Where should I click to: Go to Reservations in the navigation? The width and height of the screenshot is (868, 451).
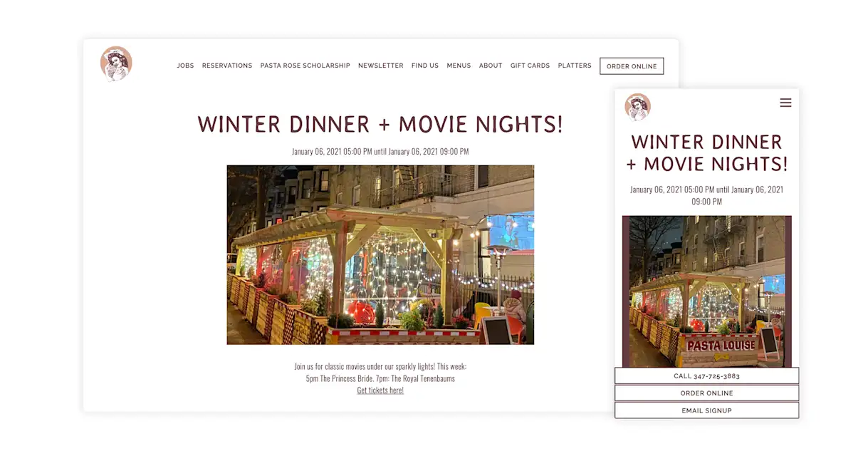coord(227,66)
